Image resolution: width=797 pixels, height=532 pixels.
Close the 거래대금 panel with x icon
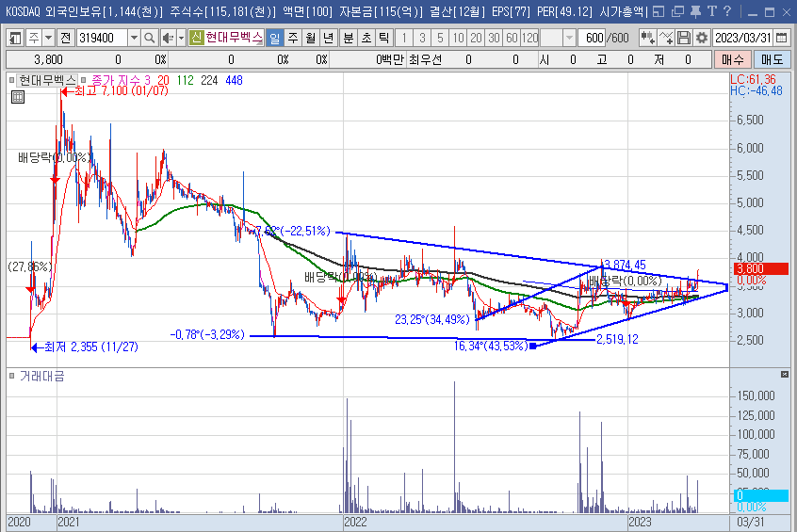785,375
